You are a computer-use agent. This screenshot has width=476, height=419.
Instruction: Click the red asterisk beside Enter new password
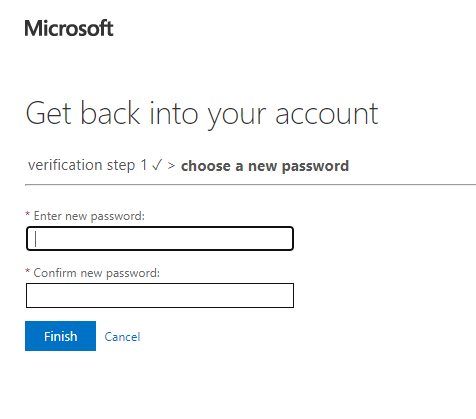(x=28, y=214)
